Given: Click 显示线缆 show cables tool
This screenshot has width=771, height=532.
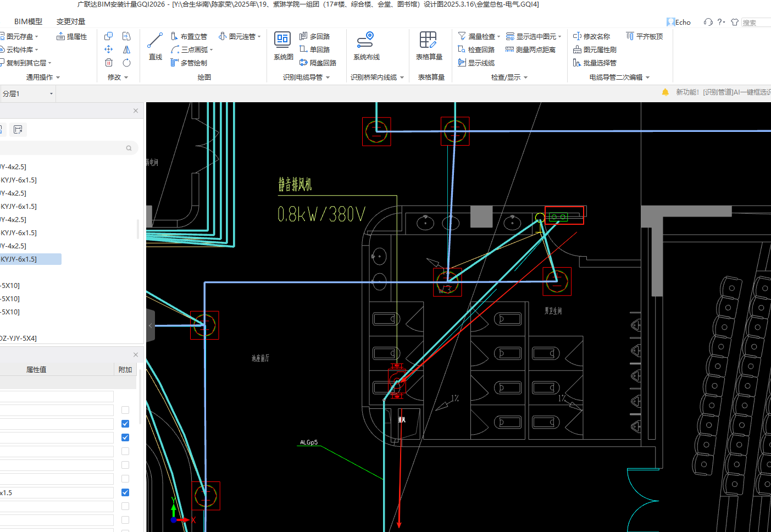Looking at the screenshot, I should pyautogui.click(x=476, y=63).
